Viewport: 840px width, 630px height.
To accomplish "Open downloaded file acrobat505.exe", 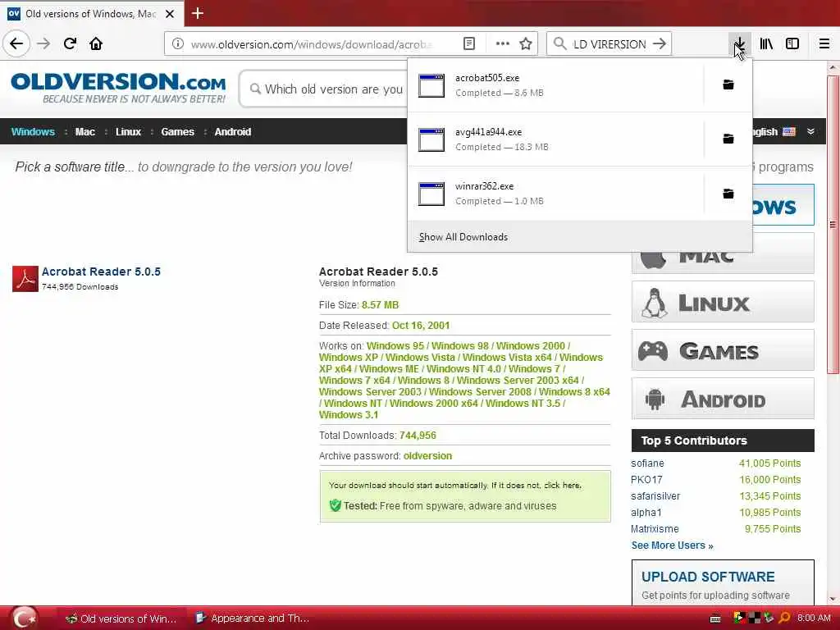I will click(555, 85).
